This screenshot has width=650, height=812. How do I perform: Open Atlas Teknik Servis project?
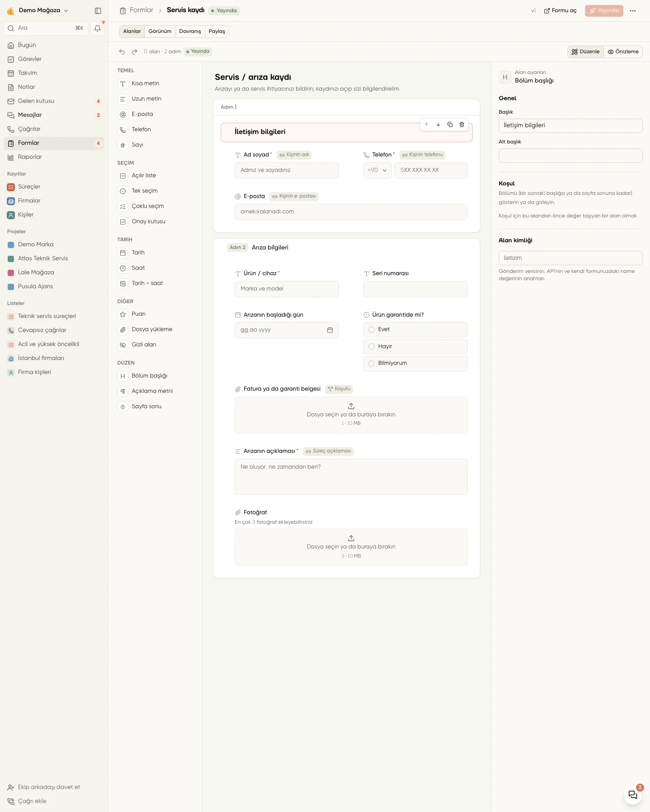[54, 258]
